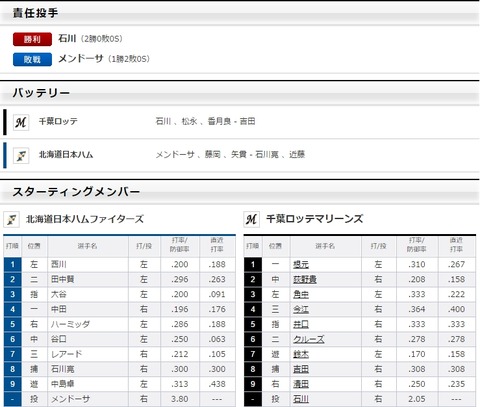480x407 pixels.
Task: Click Lotte battery list 石川、松永、香月良 - 吉田
Action: coord(205,121)
